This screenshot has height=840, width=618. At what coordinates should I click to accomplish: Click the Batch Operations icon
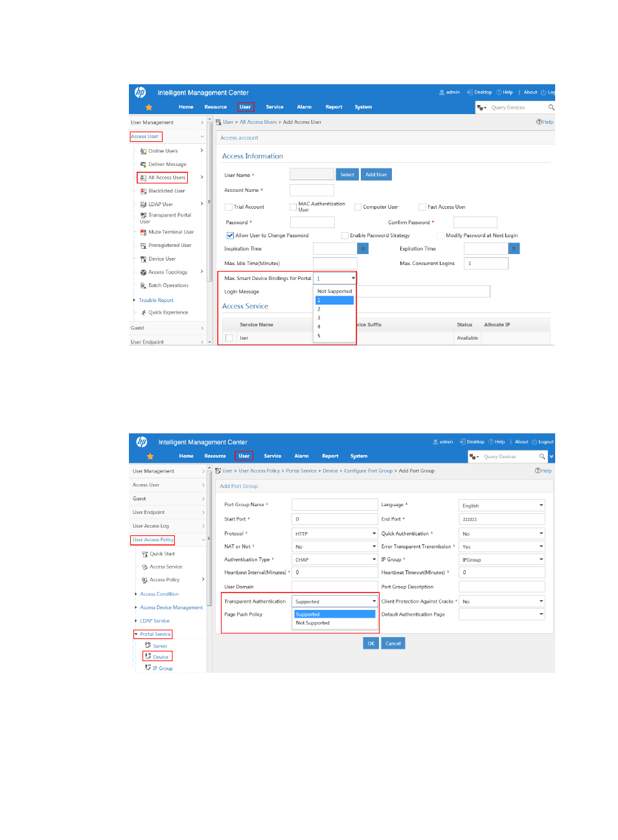[143, 286]
